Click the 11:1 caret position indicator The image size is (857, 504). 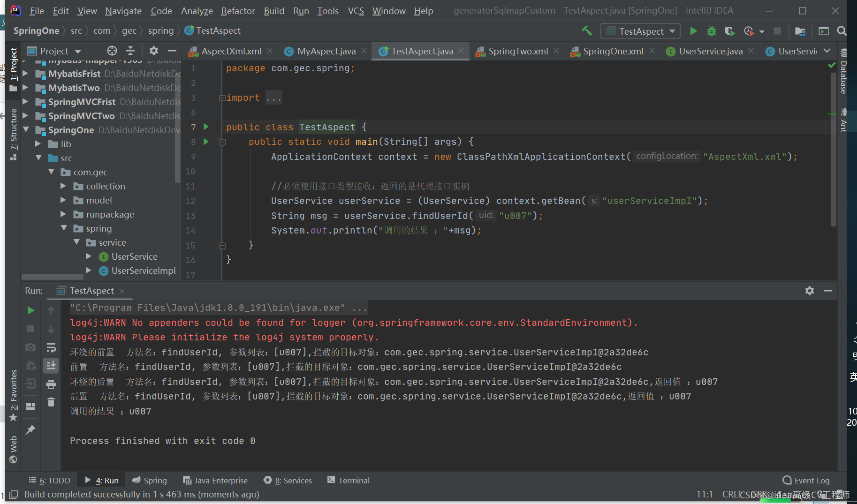coord(705,494)
